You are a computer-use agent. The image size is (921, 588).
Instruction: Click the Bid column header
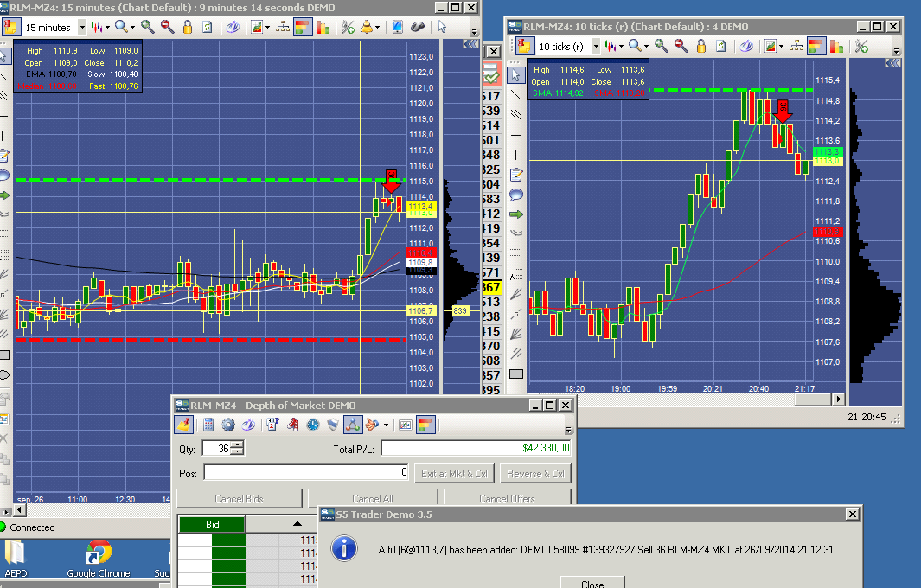pyautogui.click(x=212, y=525)
